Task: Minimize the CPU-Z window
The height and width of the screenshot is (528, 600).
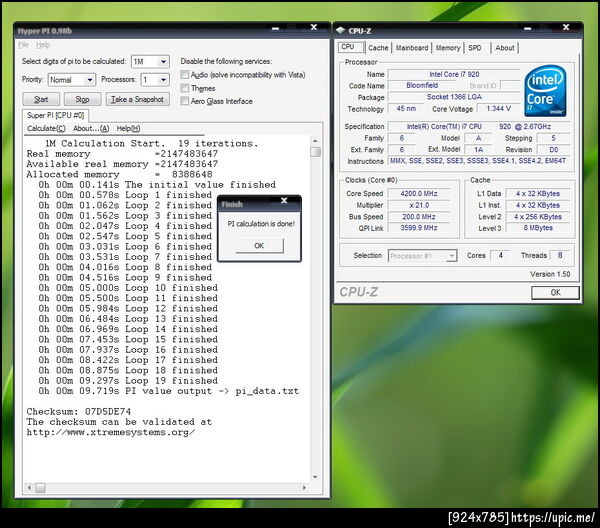Action: tap(528, 28)
